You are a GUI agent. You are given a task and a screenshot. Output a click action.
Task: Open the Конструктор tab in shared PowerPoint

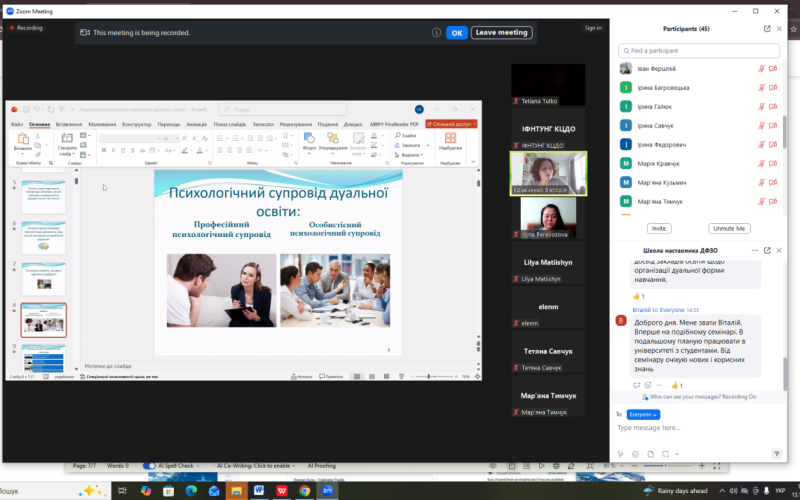pyautogui.click(x=137, y=124)
